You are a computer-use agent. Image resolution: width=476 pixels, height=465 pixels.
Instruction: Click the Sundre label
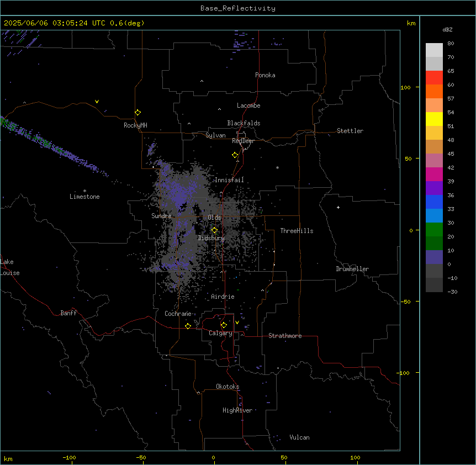tap(161, 216)
